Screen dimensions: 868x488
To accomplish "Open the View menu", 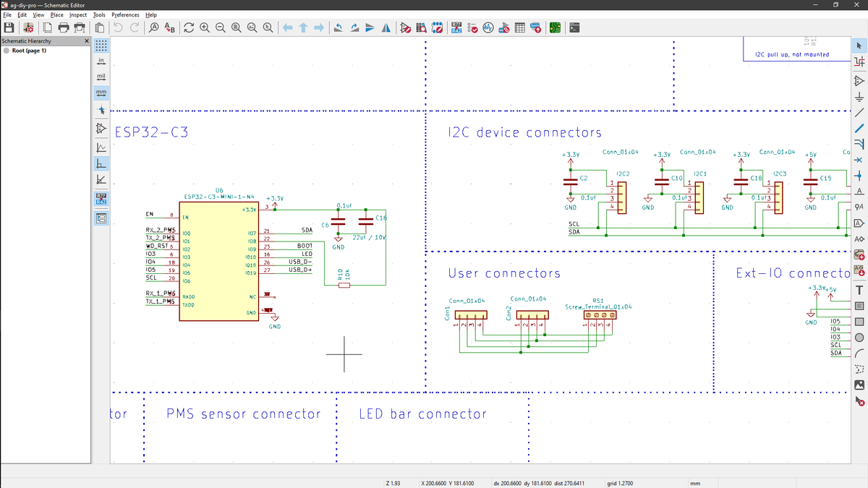I will coord(38,14).
